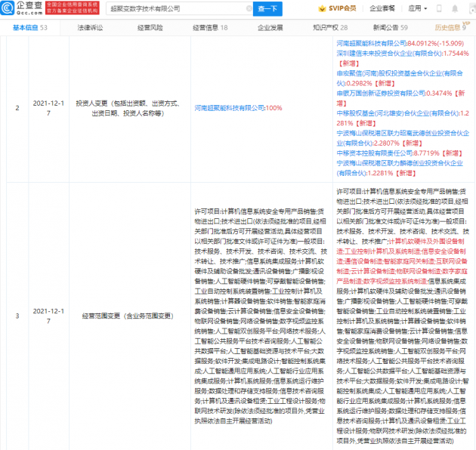Image resolution: width=476 pixels, height=450 pixels.
Task: Click 投资人变更 change item text
Action: (x=128, y=108)
